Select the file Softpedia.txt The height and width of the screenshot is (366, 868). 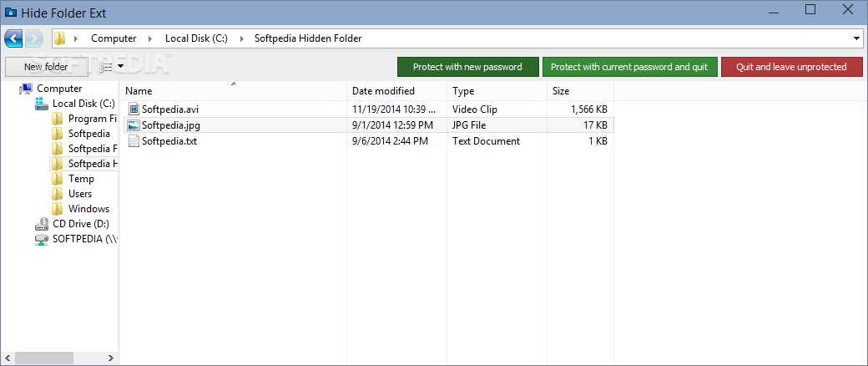click(169, 141)
